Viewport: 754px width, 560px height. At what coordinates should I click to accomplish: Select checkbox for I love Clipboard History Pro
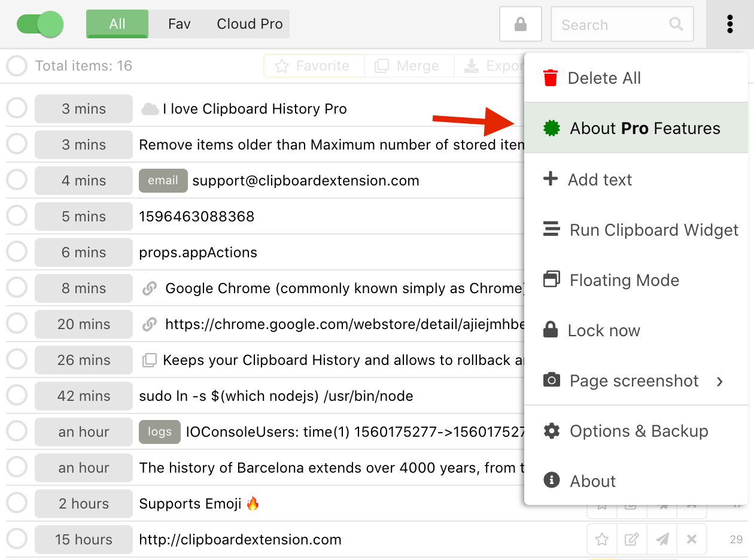[x=17, y=109]
